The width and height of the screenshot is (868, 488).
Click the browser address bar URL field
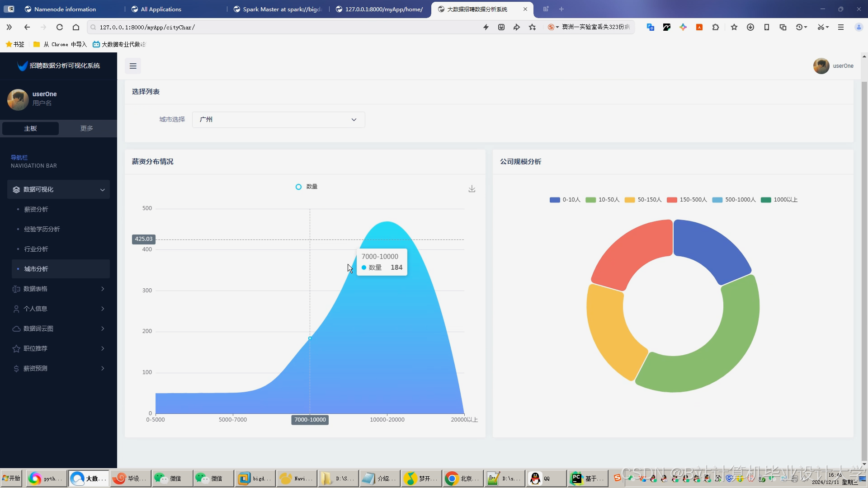(x=181, y=27)
